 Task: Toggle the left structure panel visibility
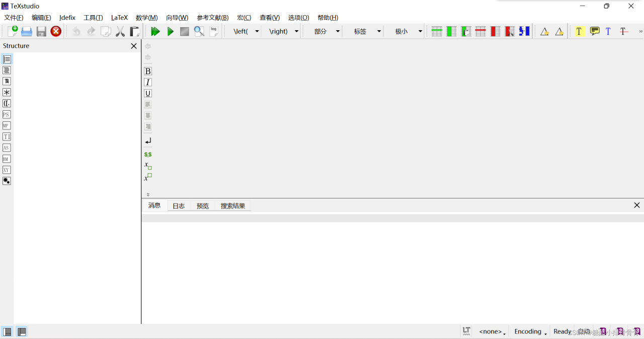[x=7, y=331]
